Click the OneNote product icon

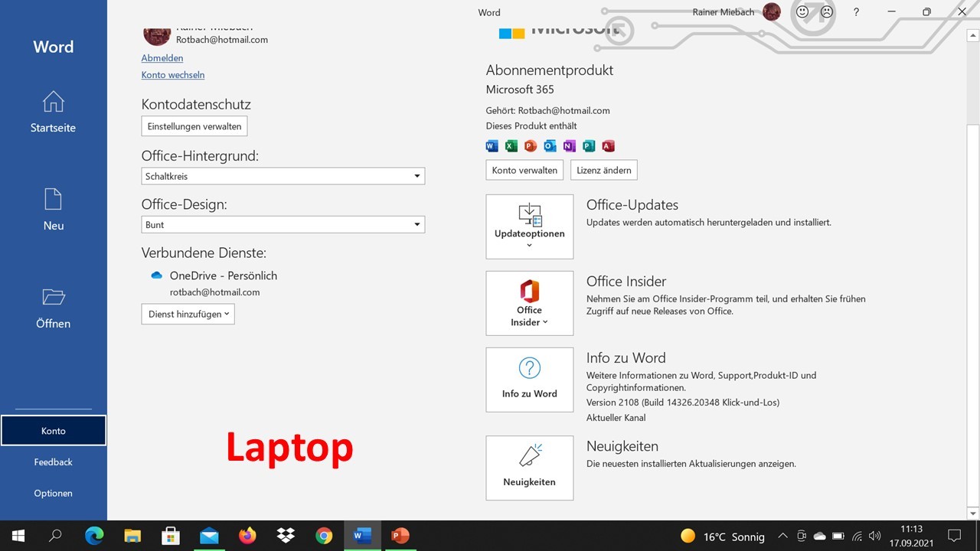[569, 146]
